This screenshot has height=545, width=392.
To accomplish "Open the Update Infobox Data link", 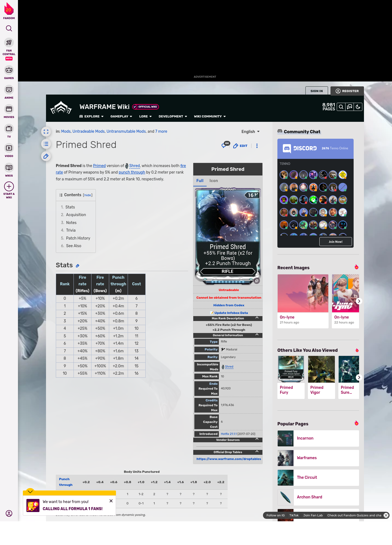I will 231,313.
